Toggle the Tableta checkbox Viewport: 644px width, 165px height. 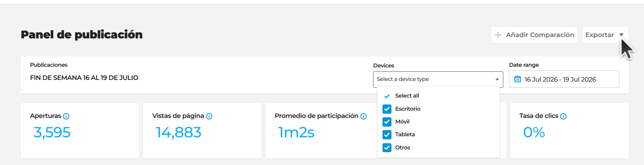click(x=387, y=135)
